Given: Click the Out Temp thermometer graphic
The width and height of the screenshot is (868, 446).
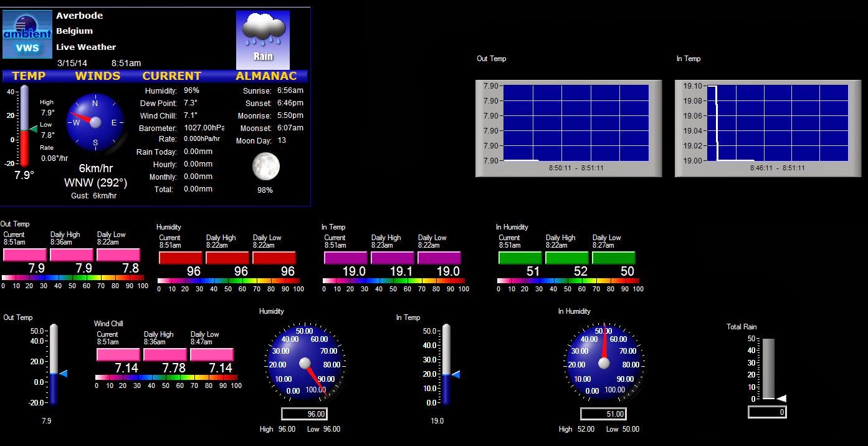Looking at the screenshot, I should pyautogui.click(x=53, y=362).
